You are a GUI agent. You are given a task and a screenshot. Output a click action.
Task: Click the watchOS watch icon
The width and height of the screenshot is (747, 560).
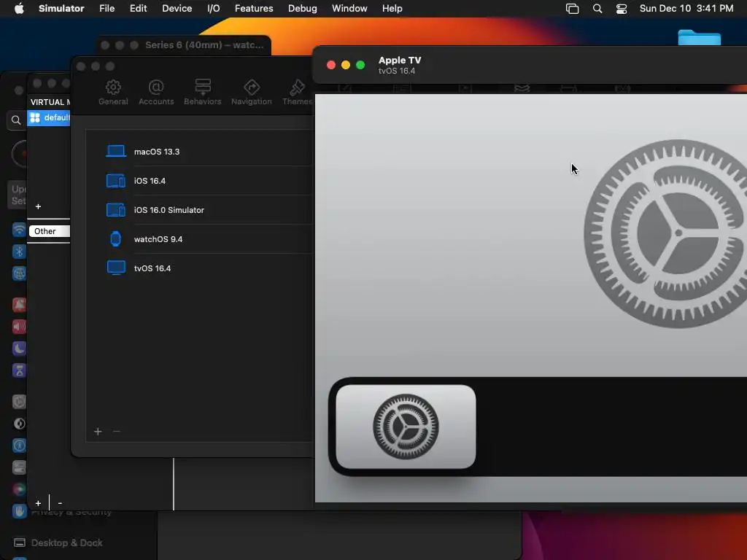[116, 238]
